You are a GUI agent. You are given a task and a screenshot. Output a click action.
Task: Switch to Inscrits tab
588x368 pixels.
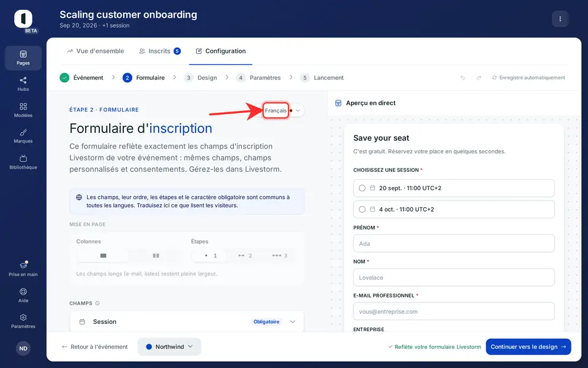[160, 51]
